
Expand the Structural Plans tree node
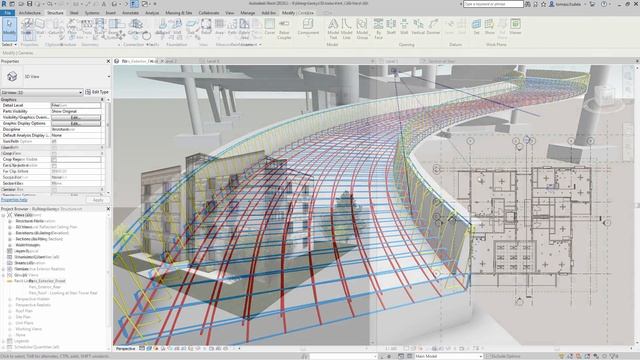pos(10,221)
